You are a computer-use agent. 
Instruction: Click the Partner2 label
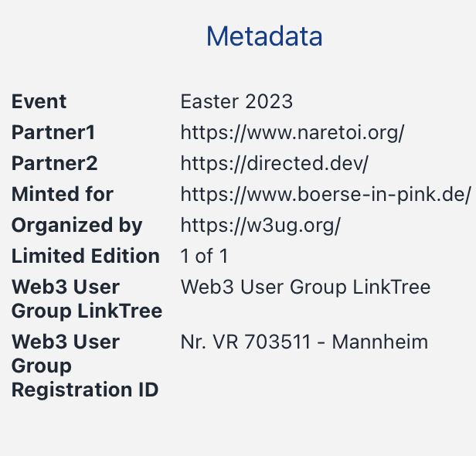click(54, 163)
